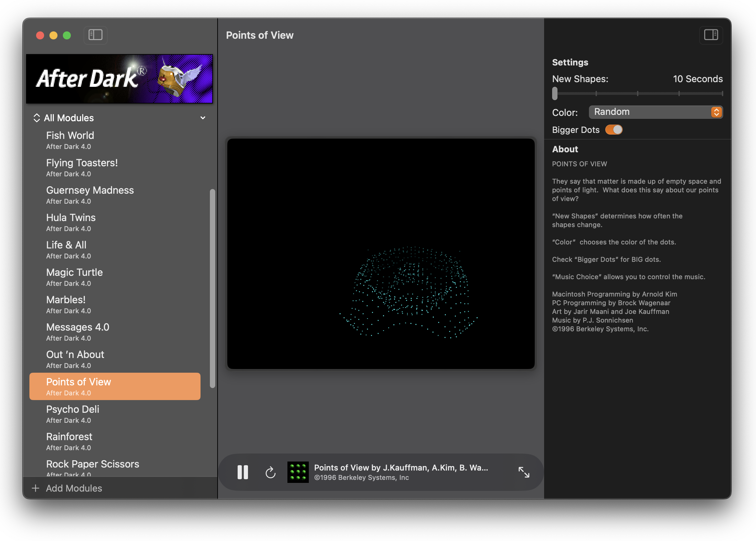The height and width of the screenshot is (541, 756).
Task: Click the module list scrollbar
Action: (x=212, y=289)
